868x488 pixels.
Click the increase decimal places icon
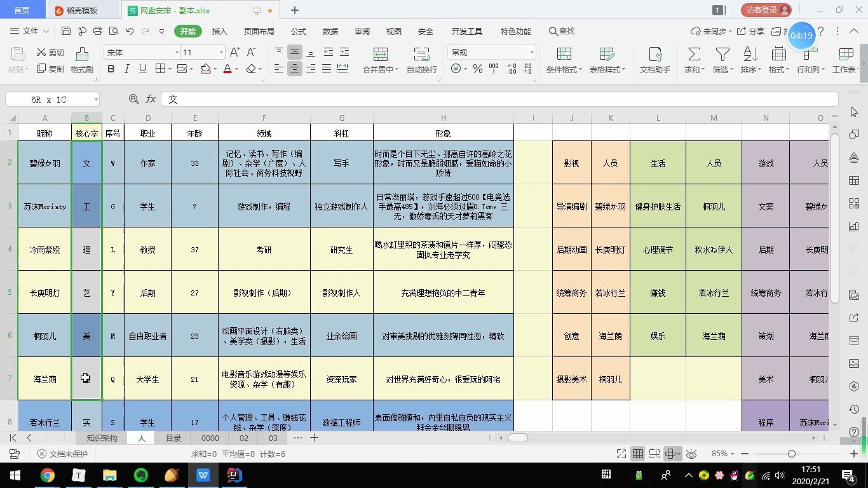[512, 69]
